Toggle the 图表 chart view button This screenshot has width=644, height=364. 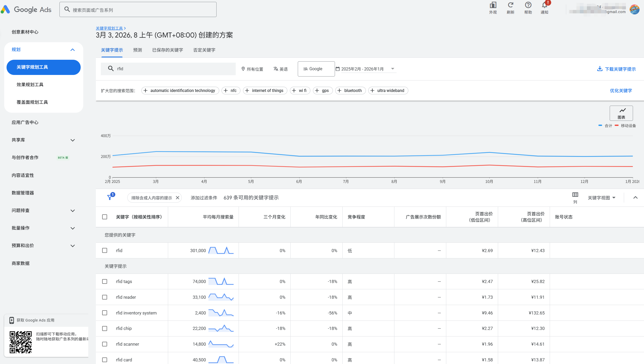pos(621,113)
